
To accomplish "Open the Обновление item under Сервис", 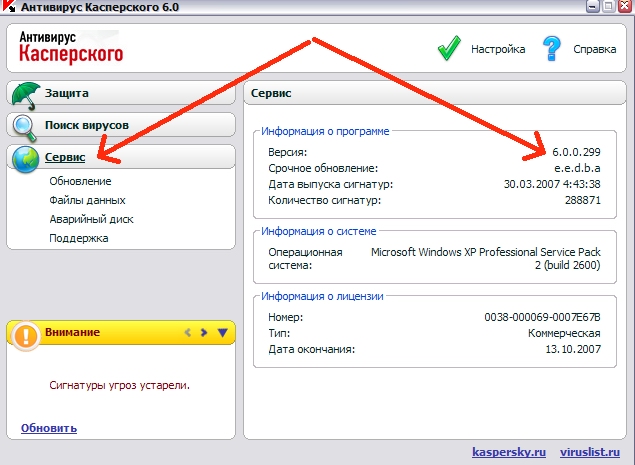I will pos(80,181).
